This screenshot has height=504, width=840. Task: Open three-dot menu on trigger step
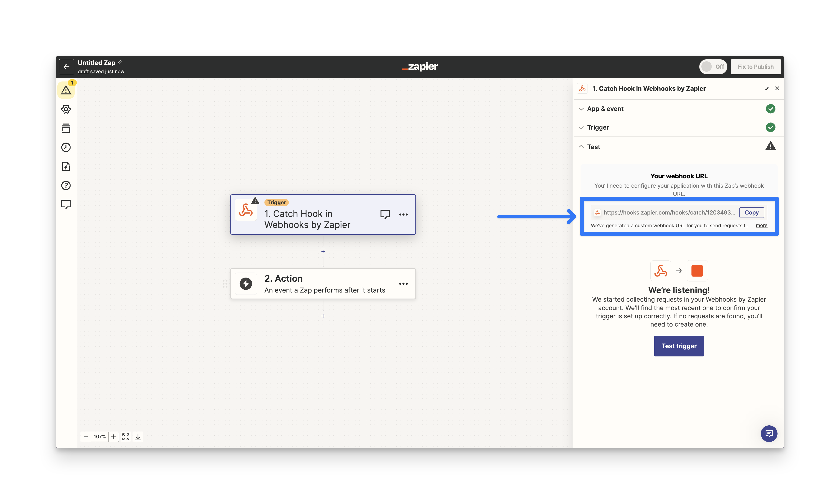tap(403, 214)
